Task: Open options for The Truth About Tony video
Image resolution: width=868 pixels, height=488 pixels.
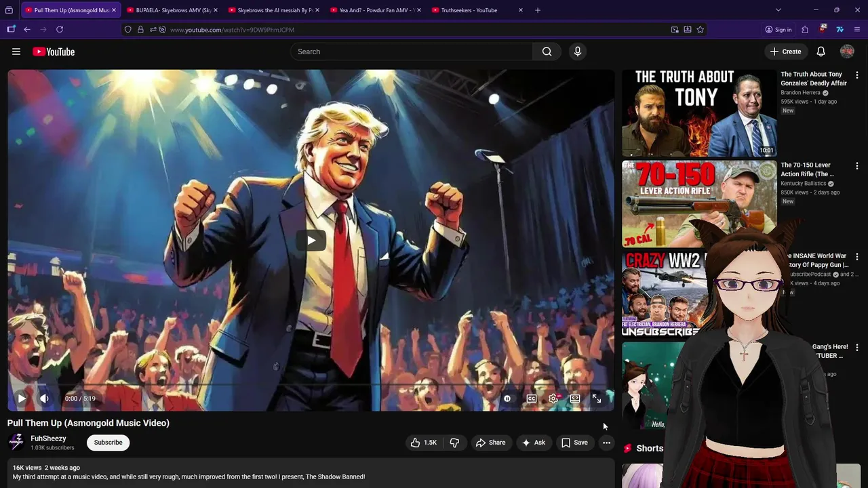Action: [x=857, y=75]
